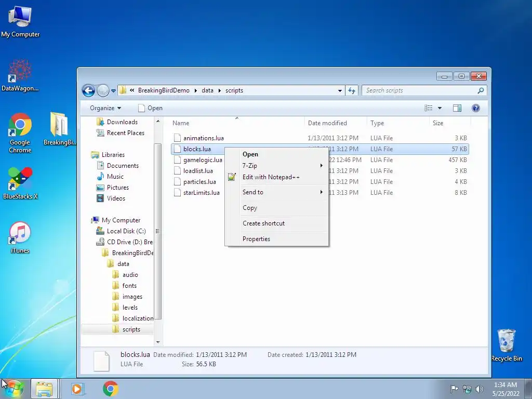Choose Edit with Notepad++
This screenshot has width=532, height=399.
coord(277,177)
